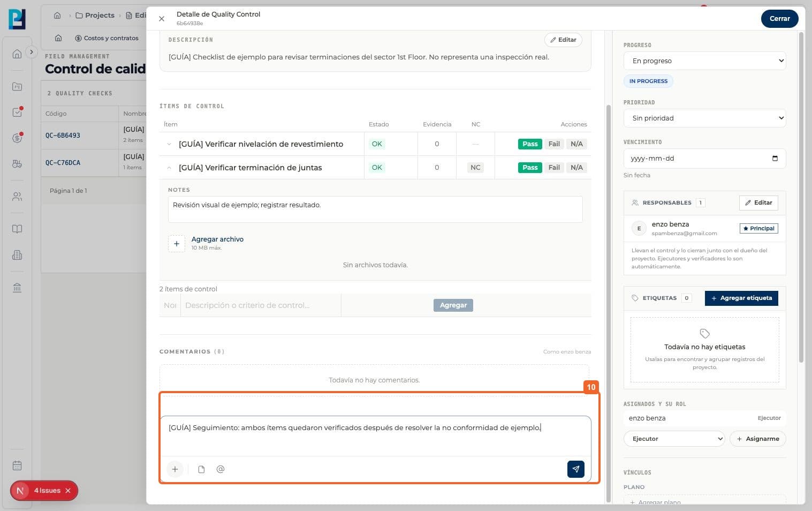The height and width of the screenshot is (511, 812).
Task: Expand the sidebar with the arrow toggle
Action: pyautogui.click(x=31, y=52)
